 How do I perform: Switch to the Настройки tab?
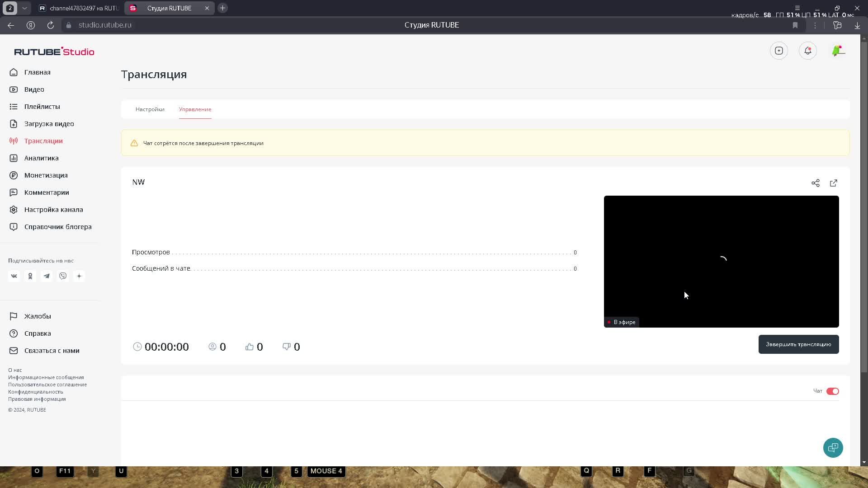(150, 109)
